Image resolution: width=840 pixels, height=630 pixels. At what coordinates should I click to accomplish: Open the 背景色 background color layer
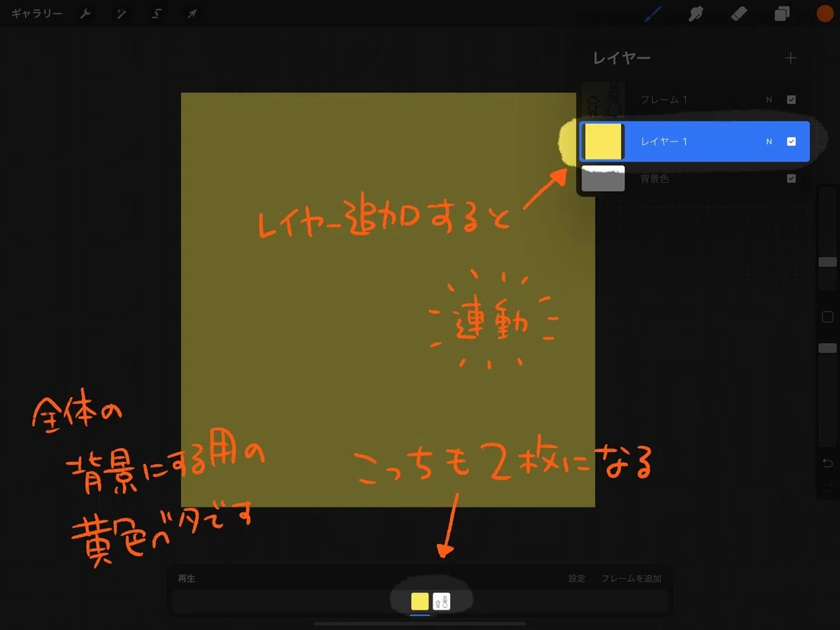[x=693, y=178]
